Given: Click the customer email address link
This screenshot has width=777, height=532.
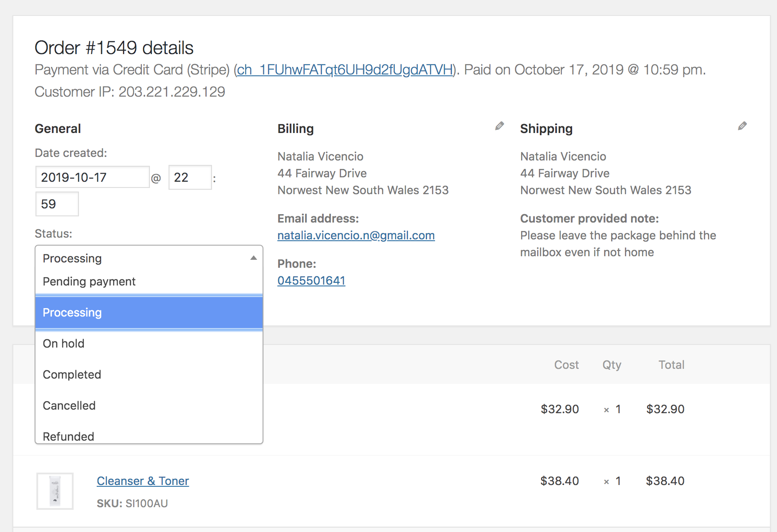Looking at the screenshot, I should point(356,235).
